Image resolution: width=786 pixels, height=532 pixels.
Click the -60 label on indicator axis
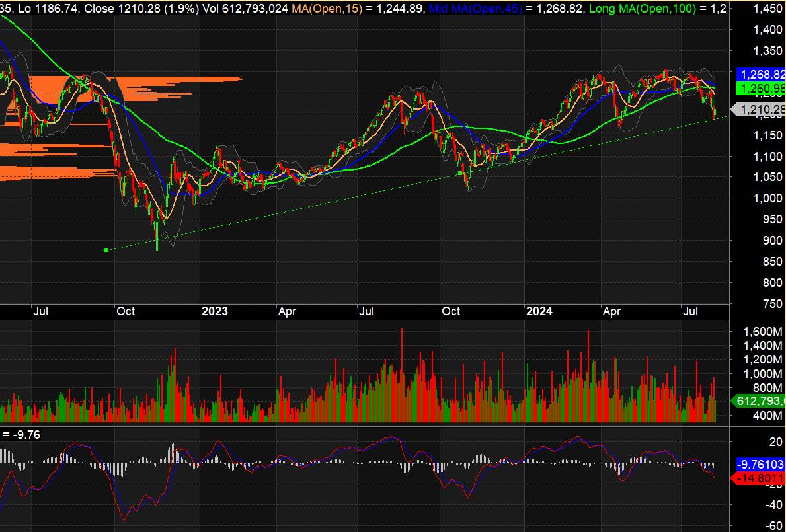tap(773, 526)
